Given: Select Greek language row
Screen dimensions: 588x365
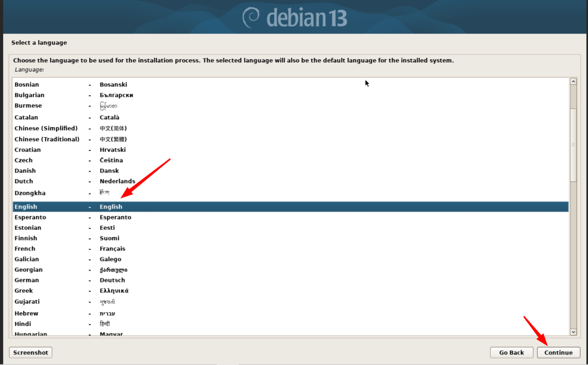Looking at the screenshot, I should [x=290, y=291].
